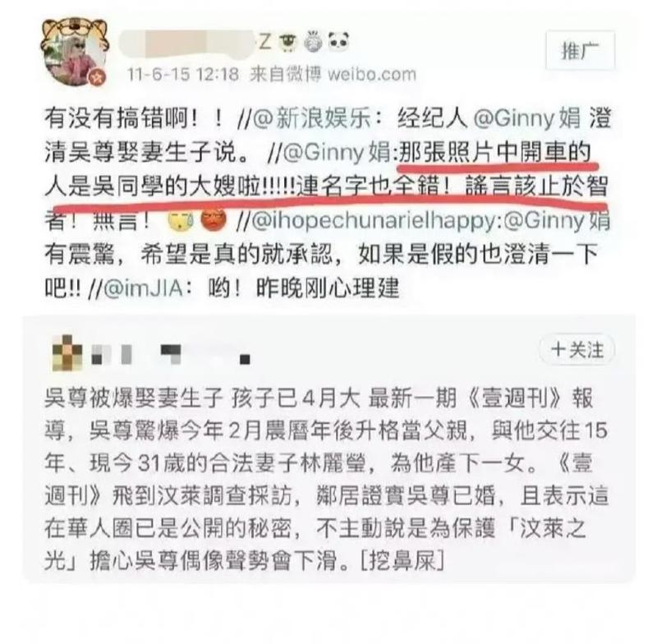Click the 推广 promote button
The width and height of the screenshot is (657, 644).
pos(580,50)
